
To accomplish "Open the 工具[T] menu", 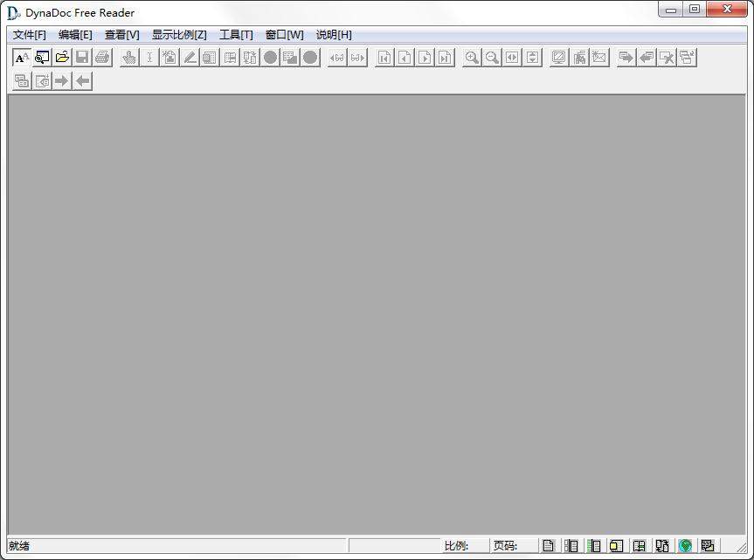I will coord(236,35).
